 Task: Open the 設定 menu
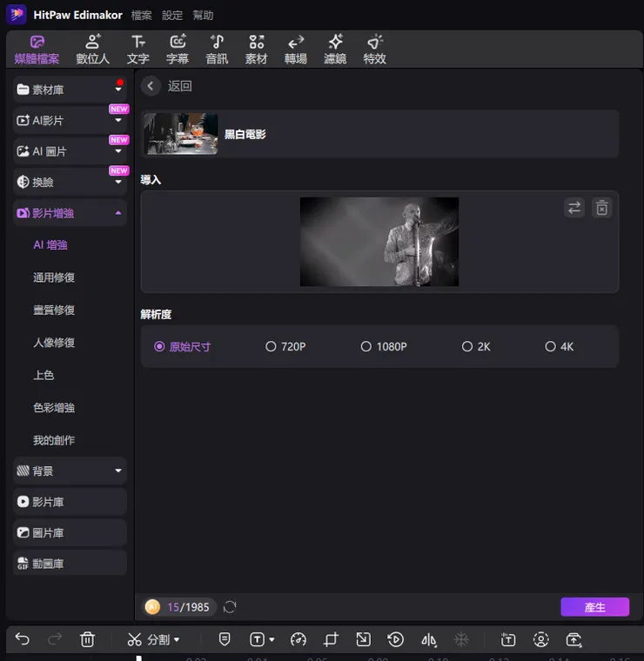(x=172, y=16)
